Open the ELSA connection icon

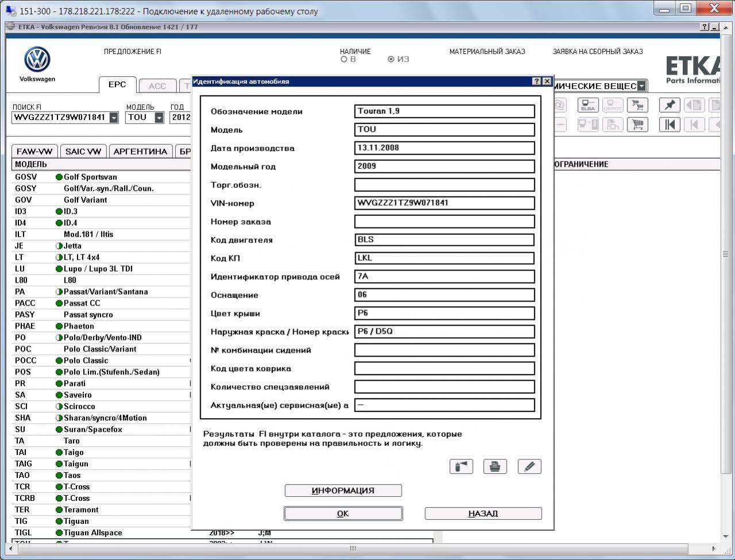[588, 105]
